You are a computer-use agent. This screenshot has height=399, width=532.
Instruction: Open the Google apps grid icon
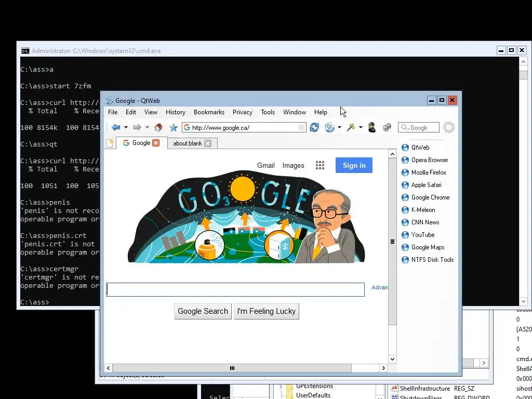[x=320, y=165]
